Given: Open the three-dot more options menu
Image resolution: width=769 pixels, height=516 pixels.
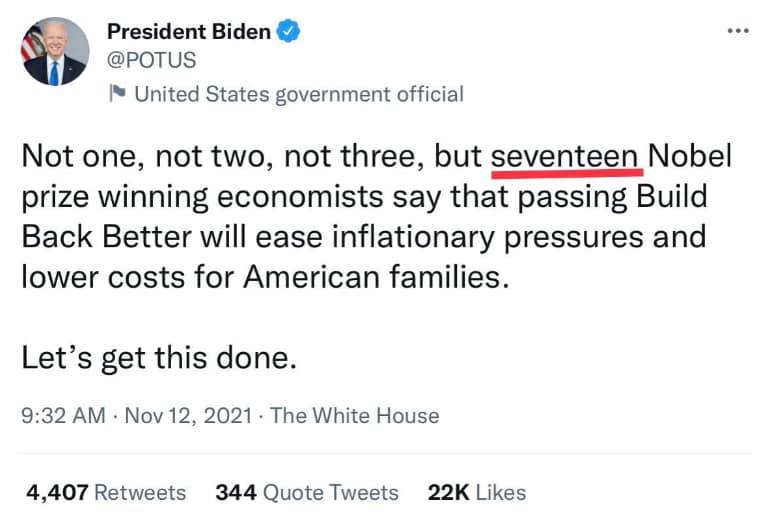Looking at the screenshot, I should pyautogui.click(x=737, y=31).
